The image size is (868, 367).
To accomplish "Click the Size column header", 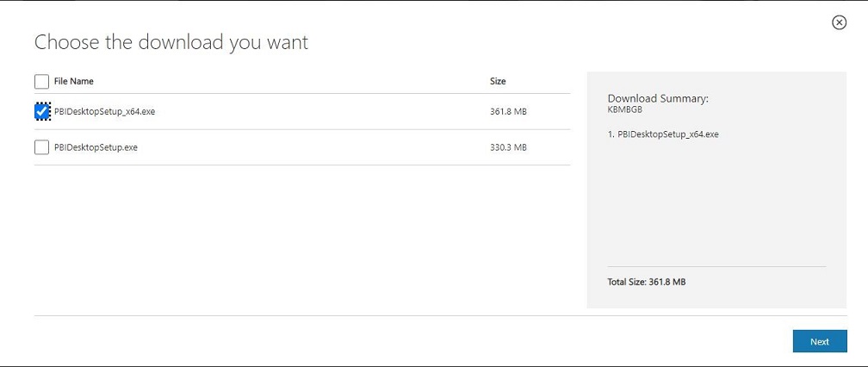I will pos(498,81).
